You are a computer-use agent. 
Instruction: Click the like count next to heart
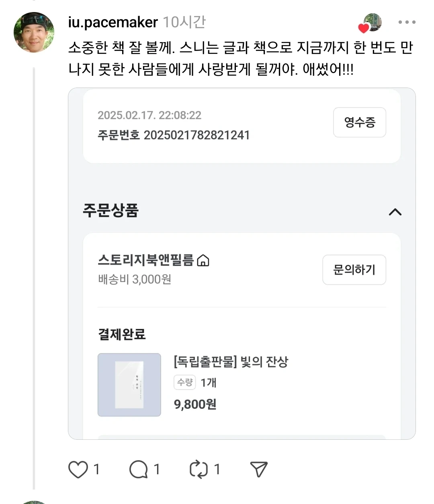[x=96, y=469]
